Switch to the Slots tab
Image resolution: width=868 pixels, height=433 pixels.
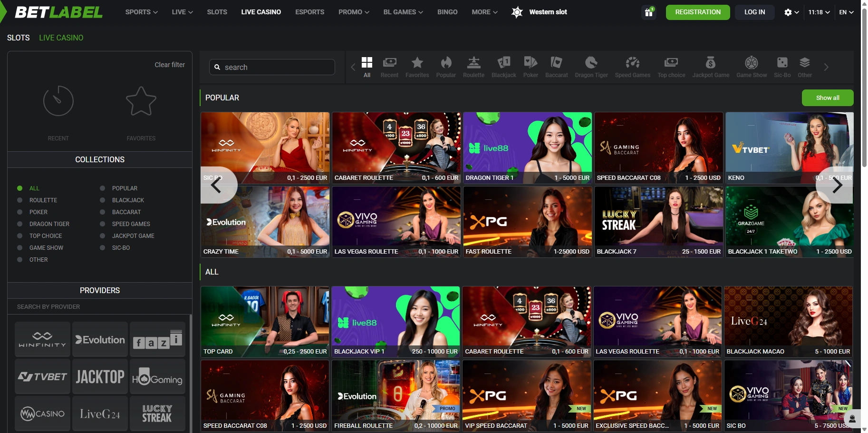coord(18,38)
